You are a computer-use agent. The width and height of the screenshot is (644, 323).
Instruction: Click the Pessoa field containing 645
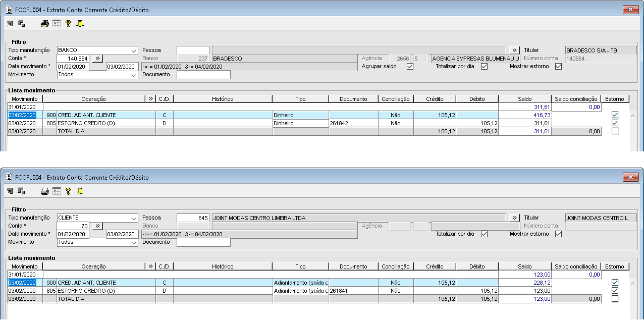[193, 218]
